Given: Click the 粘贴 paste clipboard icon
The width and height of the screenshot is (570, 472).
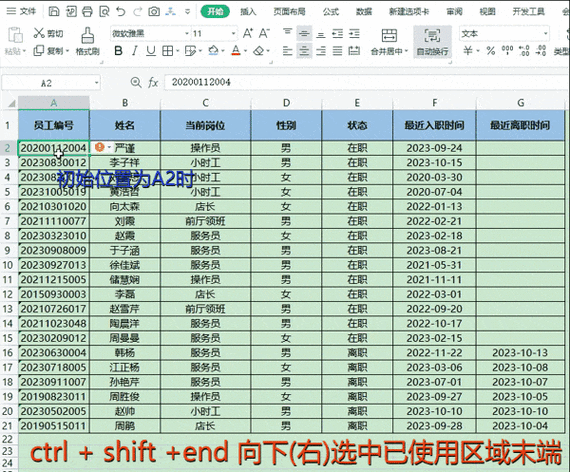Looking at the screenshot, I should 15,35.
